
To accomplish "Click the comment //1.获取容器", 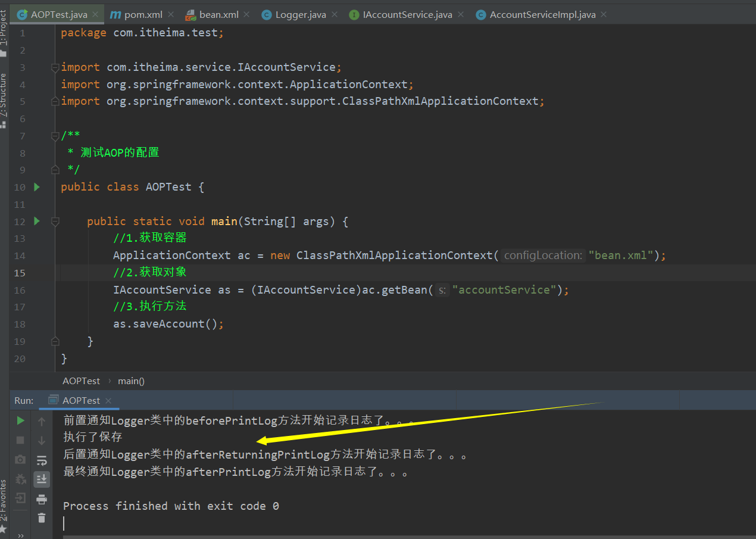I will click(150, 238).
